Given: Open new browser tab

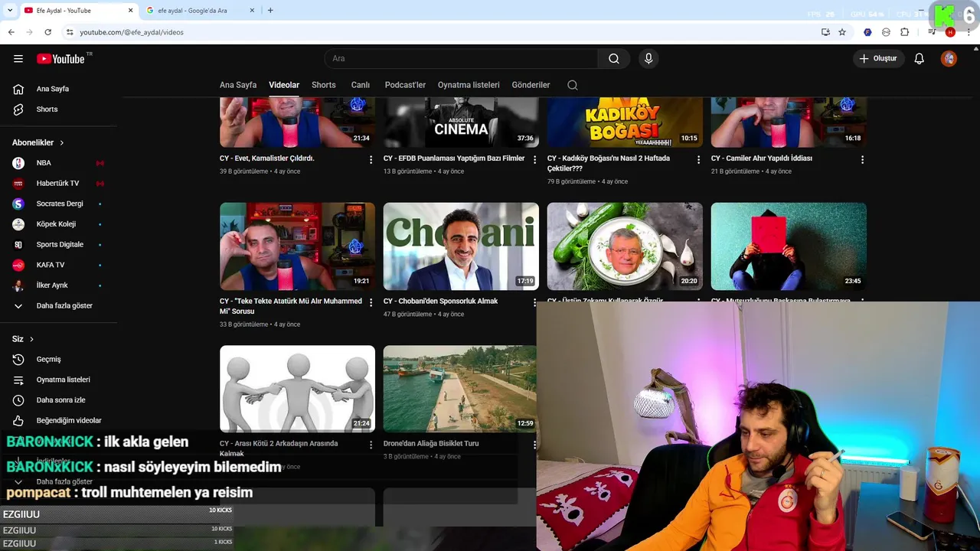Looking at the screenshot, I should 270,11.
